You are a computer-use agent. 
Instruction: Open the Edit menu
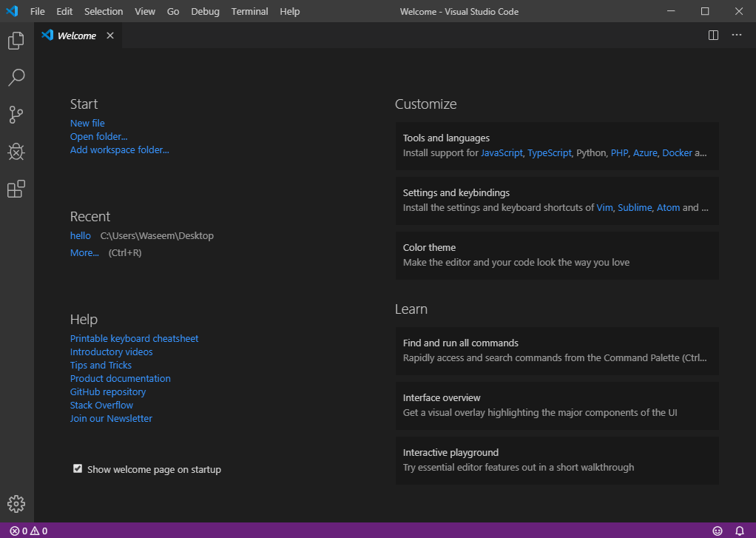point(64,12)
